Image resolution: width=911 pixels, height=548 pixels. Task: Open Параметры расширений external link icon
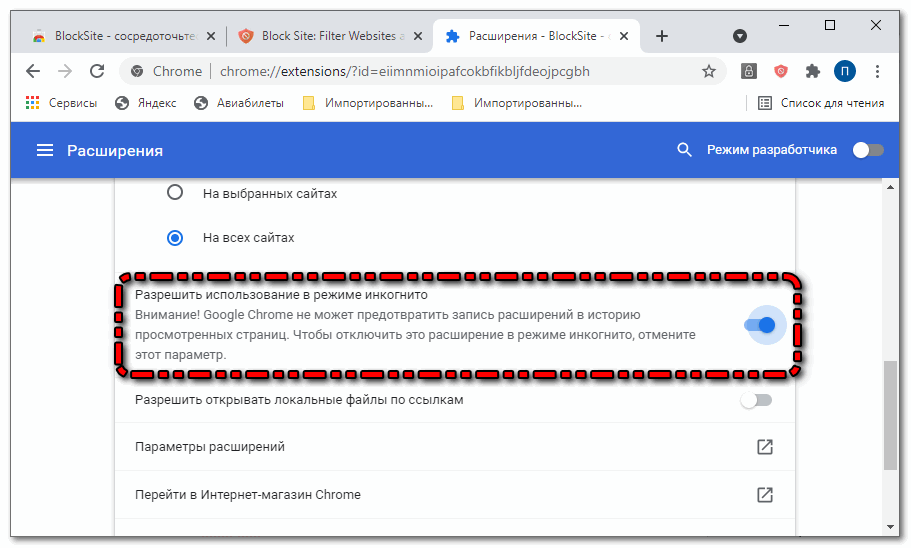765,447
